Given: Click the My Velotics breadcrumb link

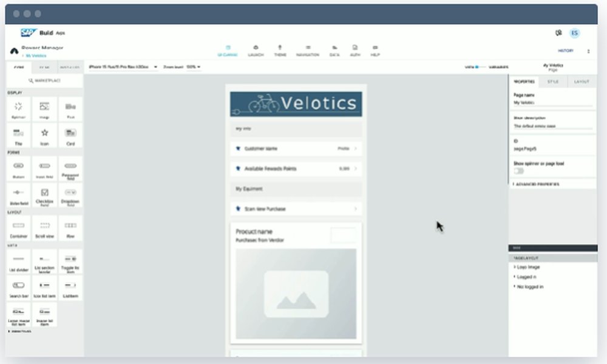Looking at the screenshot, I should click(36, 56).
